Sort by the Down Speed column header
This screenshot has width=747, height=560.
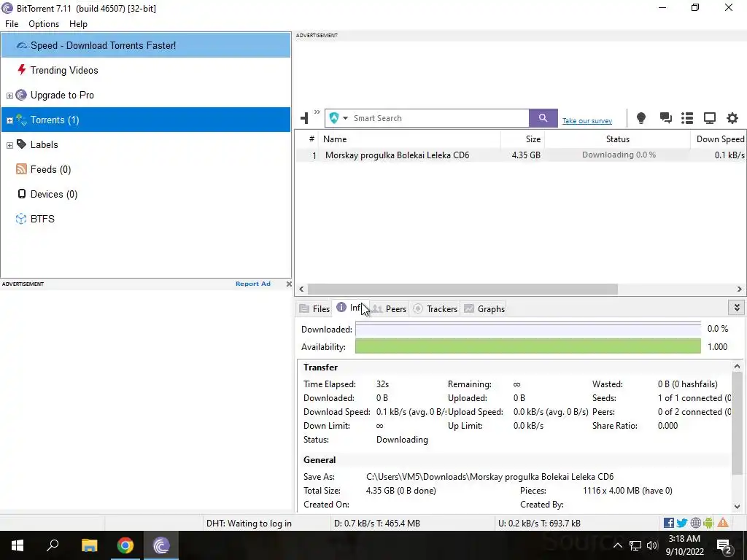pyautogui.click(x=719, y=139)
